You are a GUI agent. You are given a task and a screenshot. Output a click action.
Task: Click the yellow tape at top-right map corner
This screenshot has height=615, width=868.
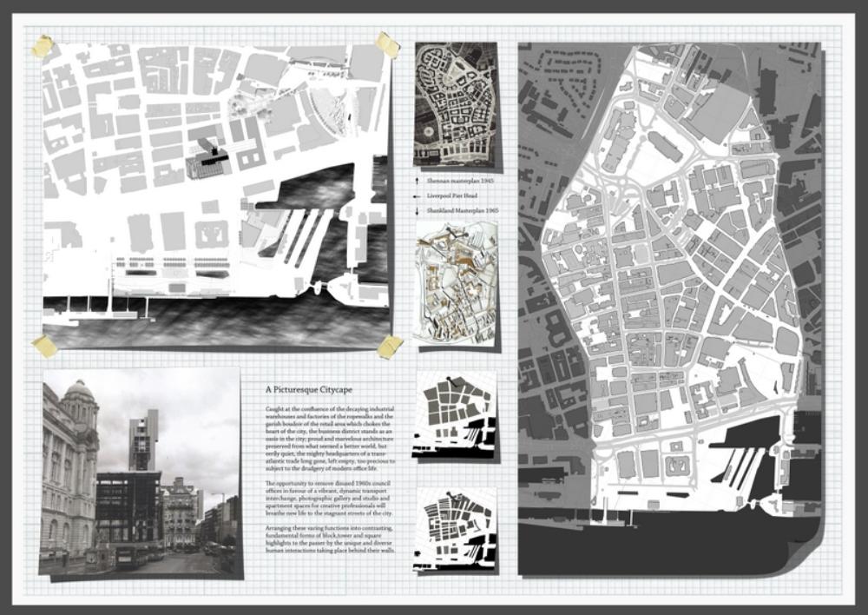pos(387,44)
